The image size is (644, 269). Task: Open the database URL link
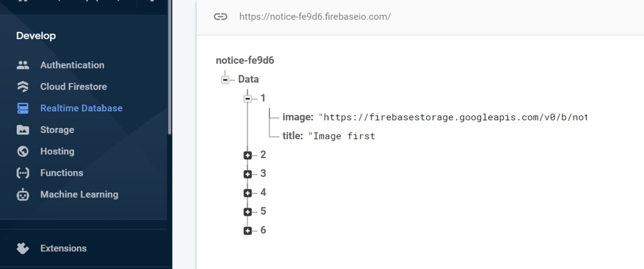(315, 17)
